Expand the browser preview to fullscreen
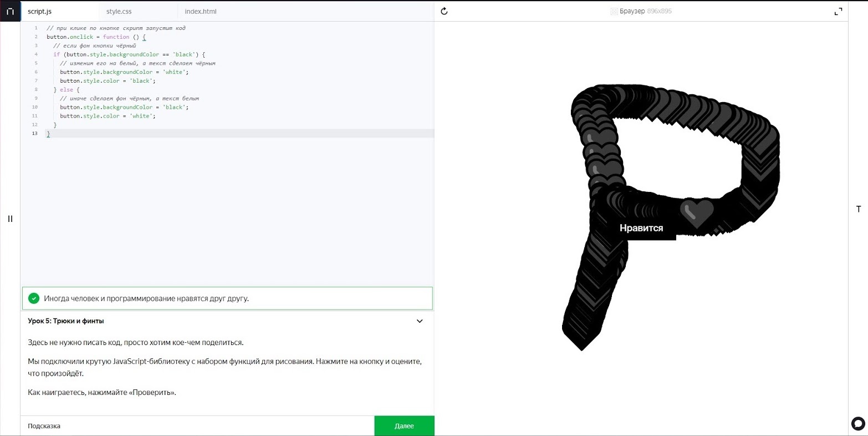 pos(838,11)
